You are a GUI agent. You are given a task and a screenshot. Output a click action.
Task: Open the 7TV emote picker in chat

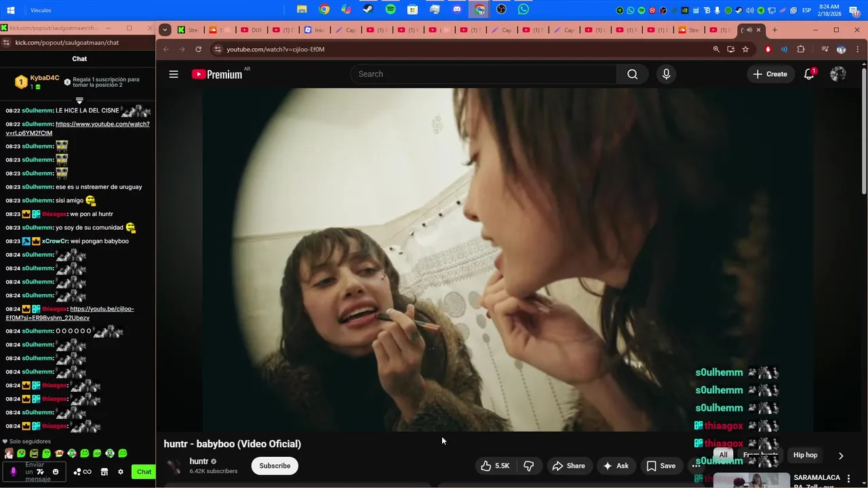[41, 472]
